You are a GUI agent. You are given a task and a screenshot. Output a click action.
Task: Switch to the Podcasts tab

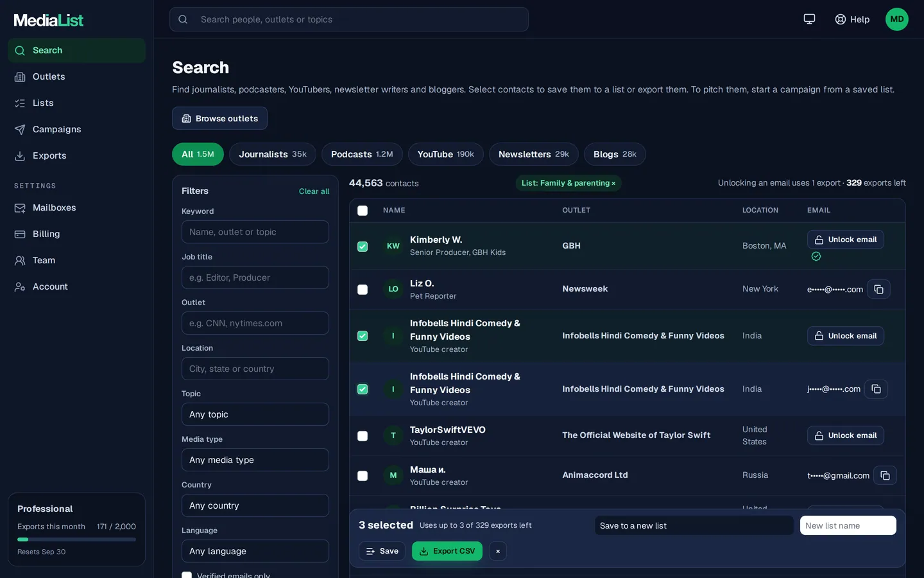(362, 154)
